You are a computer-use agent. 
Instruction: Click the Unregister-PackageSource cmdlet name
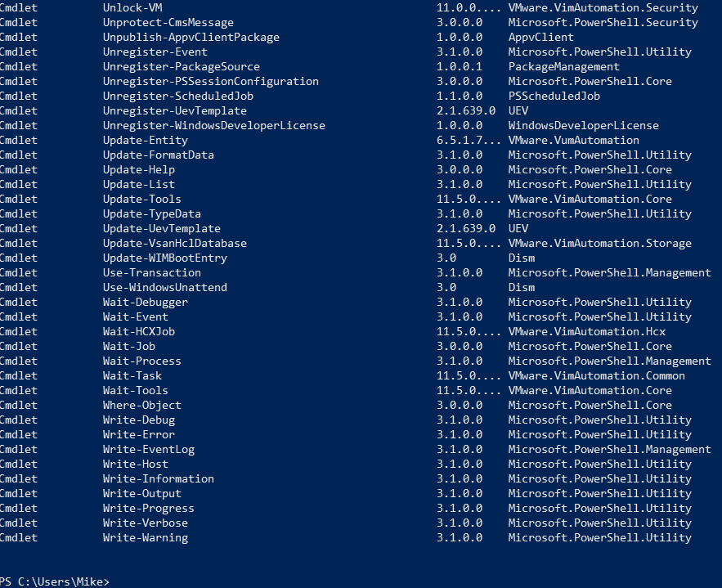[x=181, y=66]
